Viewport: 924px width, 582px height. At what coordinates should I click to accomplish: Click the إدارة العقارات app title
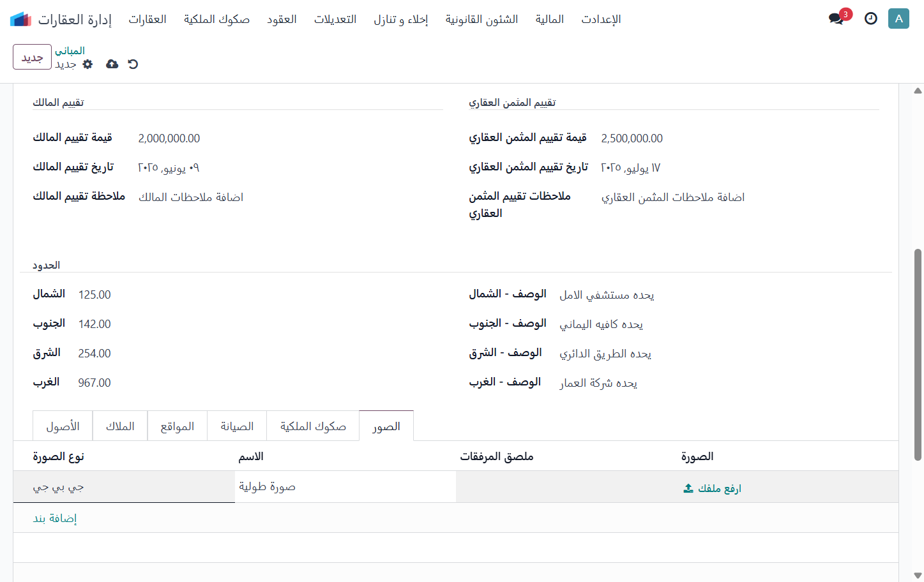(75, 19)
